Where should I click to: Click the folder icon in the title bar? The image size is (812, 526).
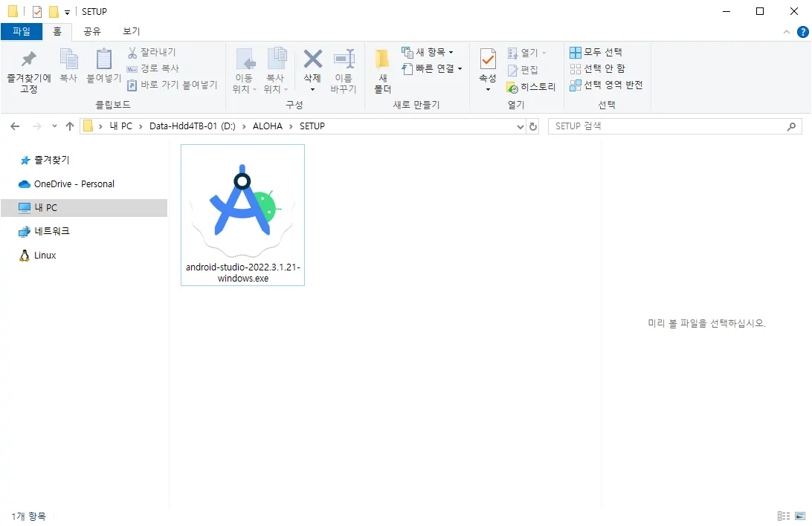13,11
